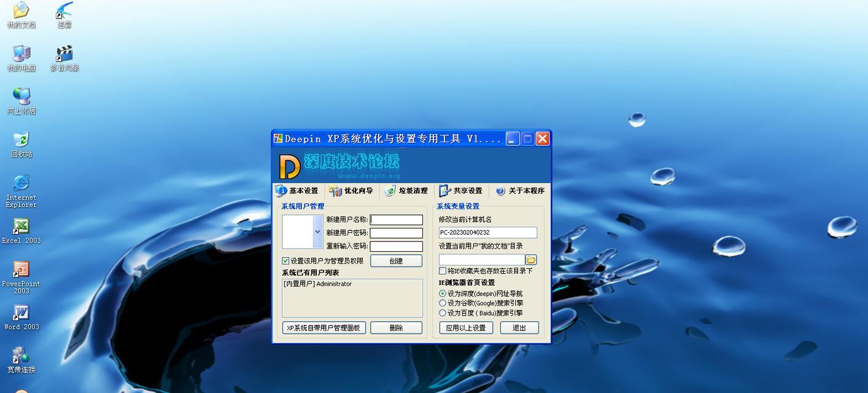Select the PowerPoint 2003 desktop shortcut
The height and width of the screenshot is (393, 868).
(21, 278)
